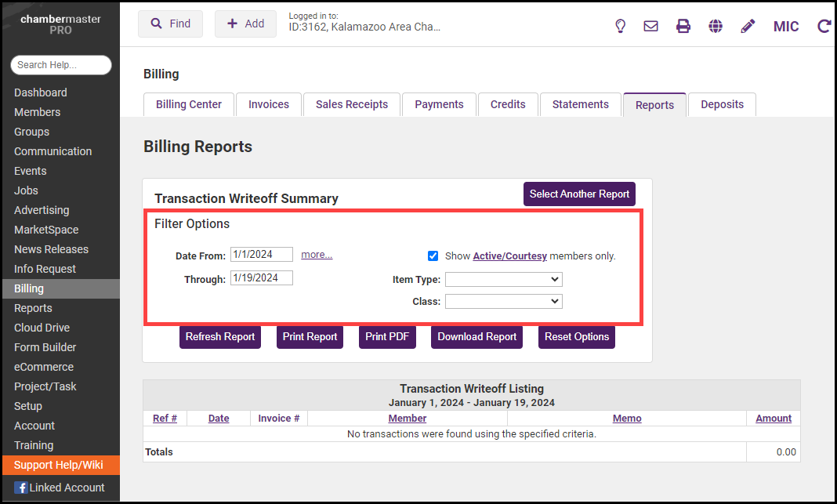Image resolution: width=837 pixels, height=504 pixels.
Task: Click the pencil edit icon
Action: (x=748, y=26)
